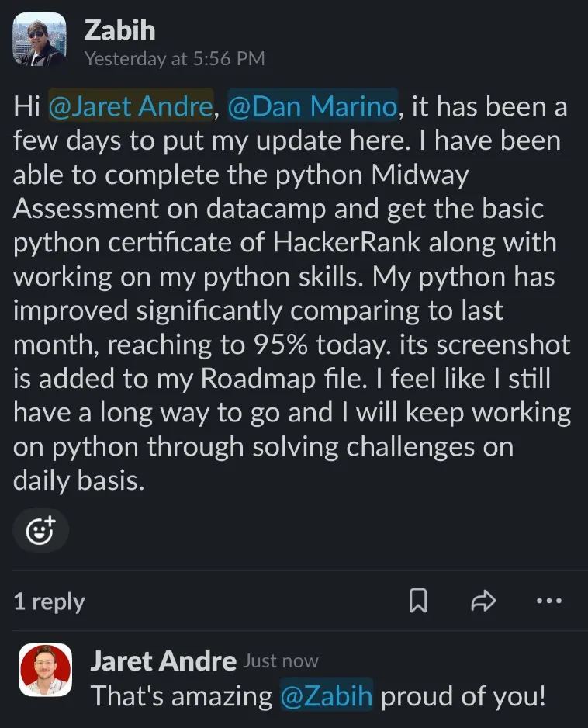Add an emoji reaction to Zabih's message

click(x=41, y=530)
